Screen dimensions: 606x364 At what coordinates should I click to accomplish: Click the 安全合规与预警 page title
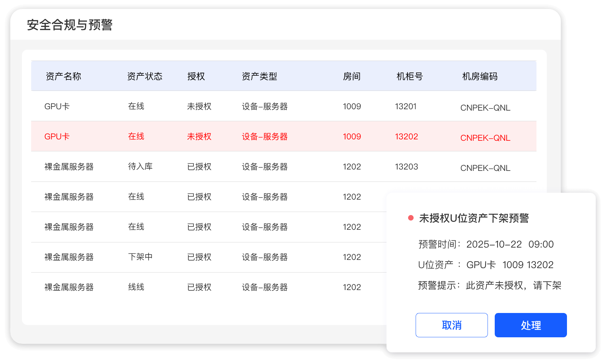tap(70, 25)
